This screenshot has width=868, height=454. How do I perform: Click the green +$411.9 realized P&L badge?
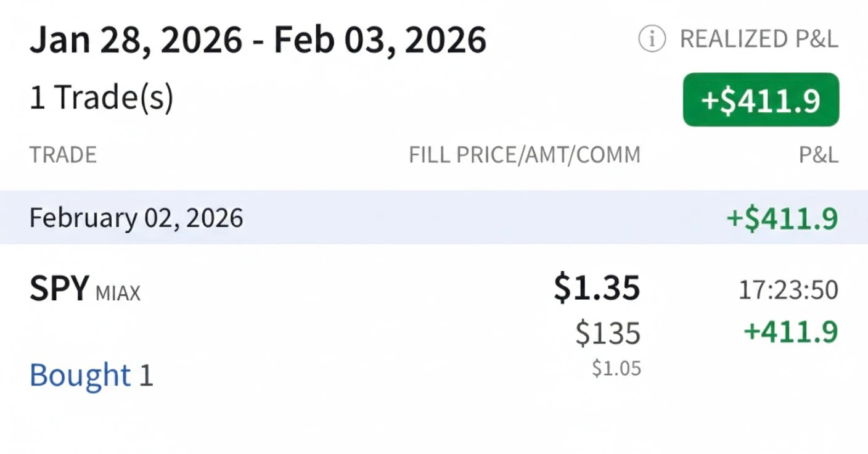tap(760, 100)
